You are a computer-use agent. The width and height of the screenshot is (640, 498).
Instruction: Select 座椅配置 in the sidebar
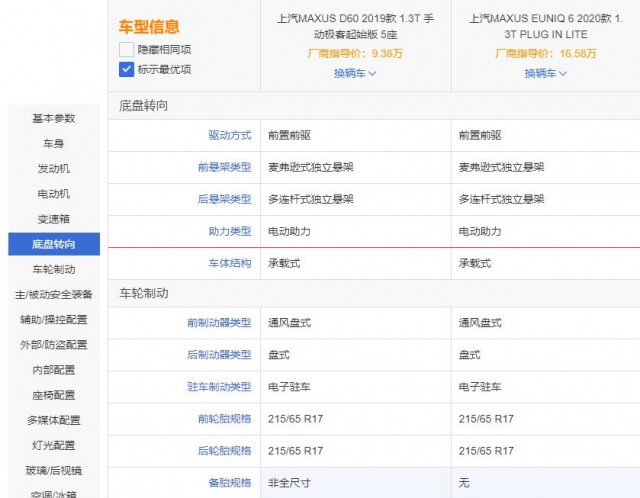pyautogui.click(x=54, y=395)
